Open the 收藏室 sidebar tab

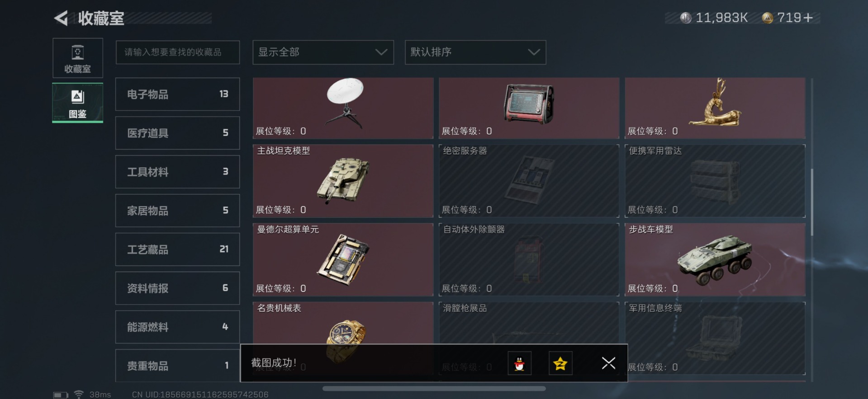[78, 58]
